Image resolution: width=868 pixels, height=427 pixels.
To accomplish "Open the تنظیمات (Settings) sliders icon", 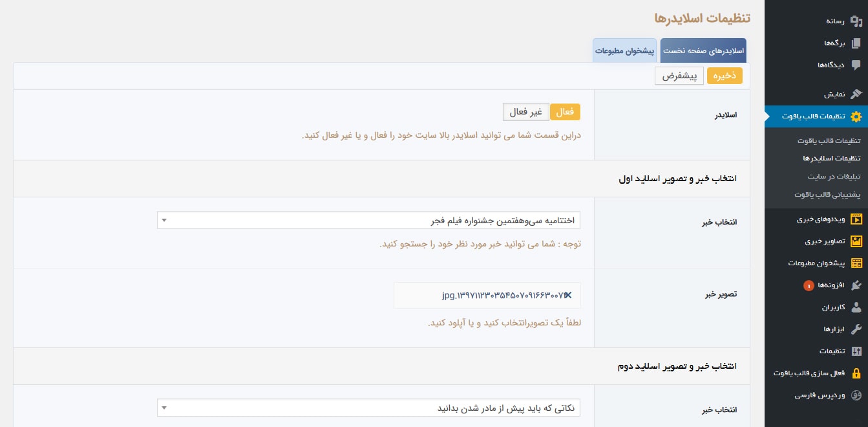I will click(x=856, y=351).
